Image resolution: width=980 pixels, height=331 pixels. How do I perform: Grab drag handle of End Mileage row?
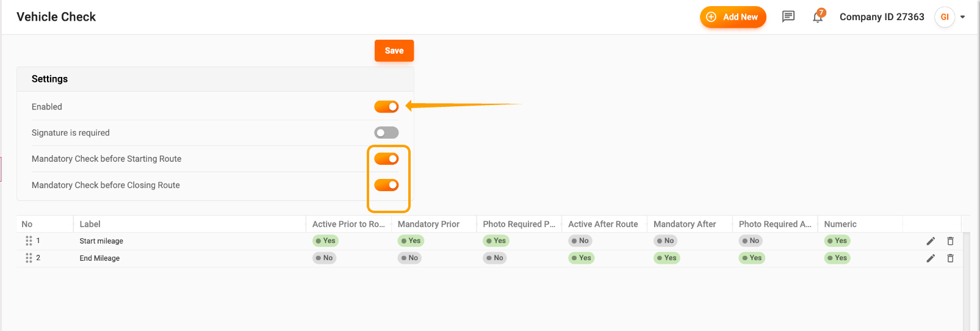pos(29,258)
